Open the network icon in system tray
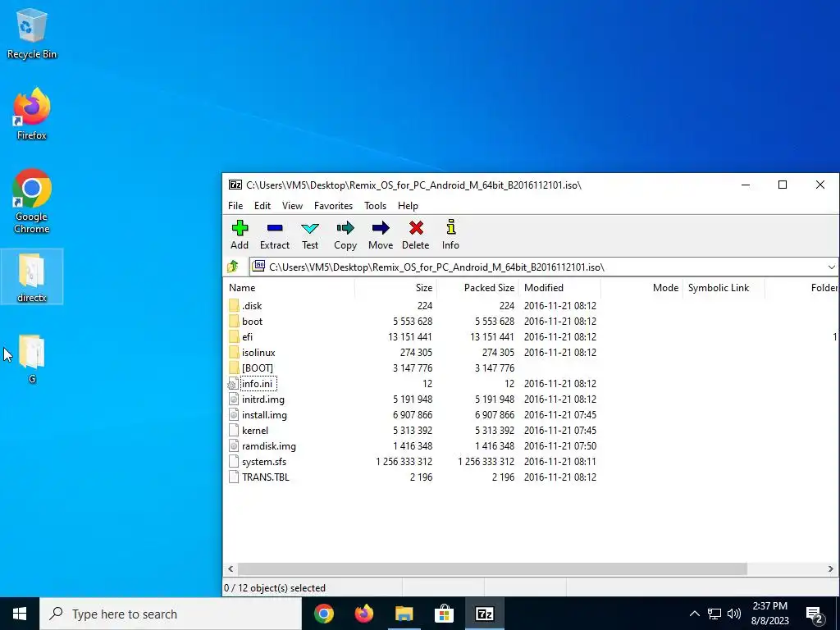Viewport: 840px width, 630px height. [714, 614]
